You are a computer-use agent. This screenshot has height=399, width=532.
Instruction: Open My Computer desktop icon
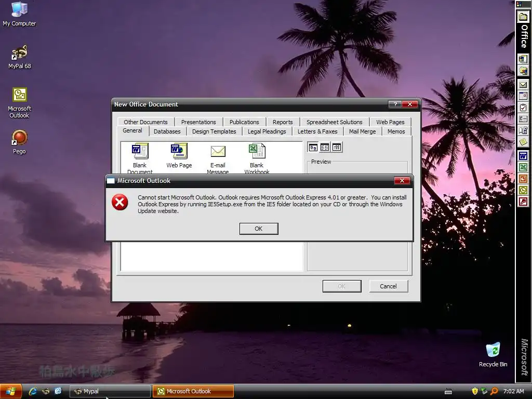point(19,14)
